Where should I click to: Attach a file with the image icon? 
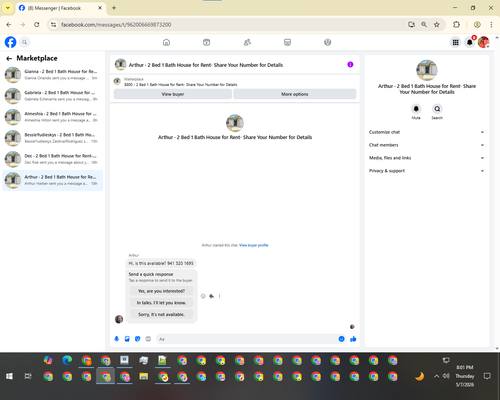(x=127, y=339)
